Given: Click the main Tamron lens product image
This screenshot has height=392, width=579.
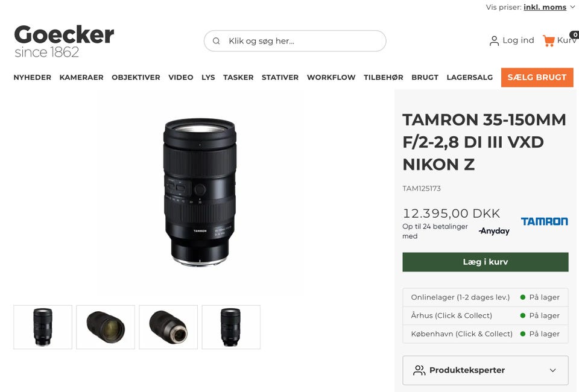Looking at the screenshot, I should point(200,192).
